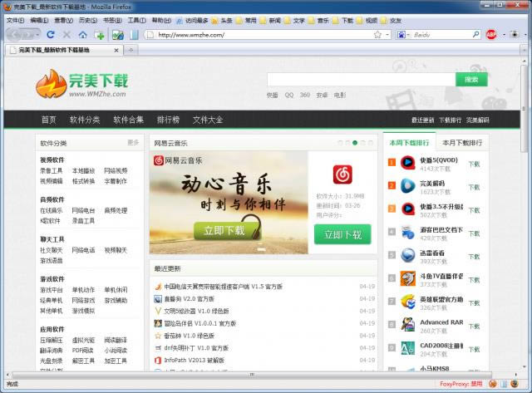Click the Home icon in Firefox toolbar
The height and width of the screenshot is (393, 532).
82,35
